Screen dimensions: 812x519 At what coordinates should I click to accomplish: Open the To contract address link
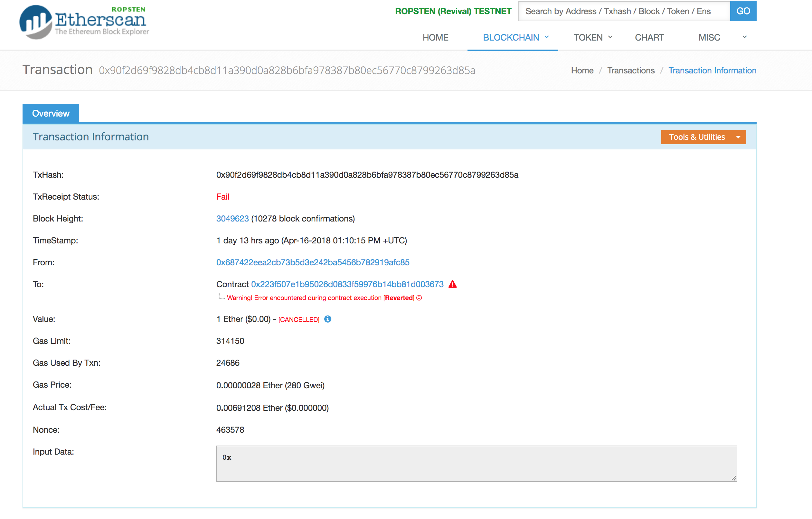click(x=347, y=284)
